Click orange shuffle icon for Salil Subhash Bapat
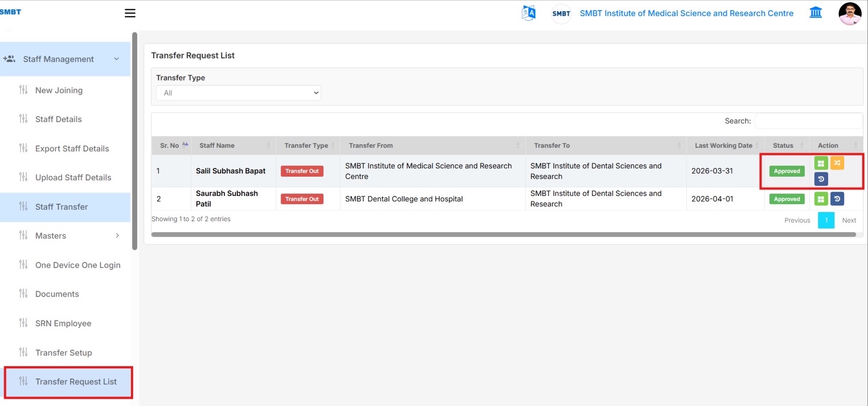 tap(837, 163)
